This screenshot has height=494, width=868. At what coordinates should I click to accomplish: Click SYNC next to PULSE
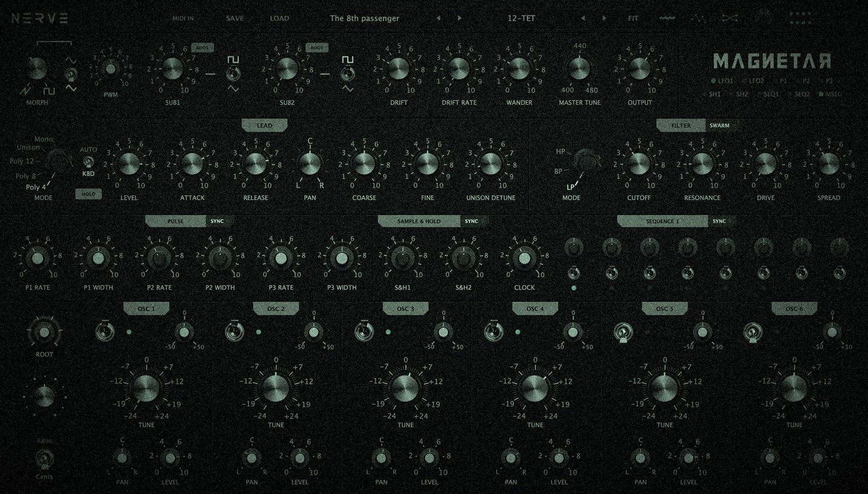[217, 221]
